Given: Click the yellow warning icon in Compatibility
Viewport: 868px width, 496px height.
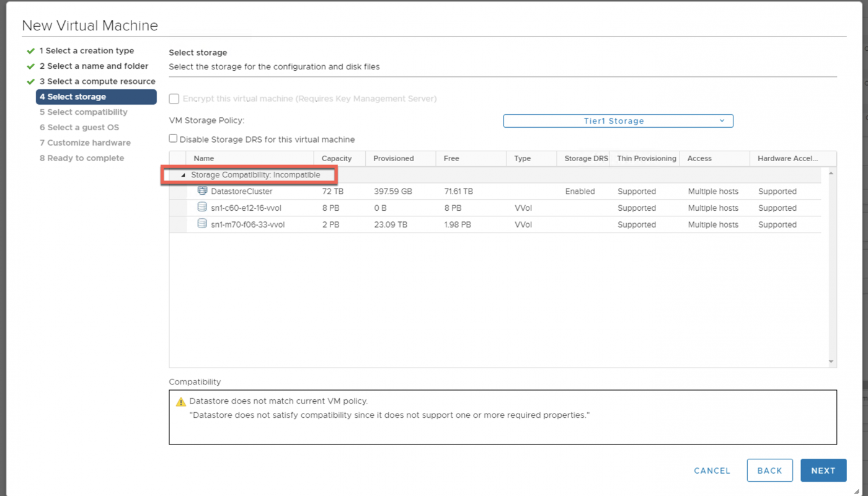Looking at the screenshot, I should 181,402.
